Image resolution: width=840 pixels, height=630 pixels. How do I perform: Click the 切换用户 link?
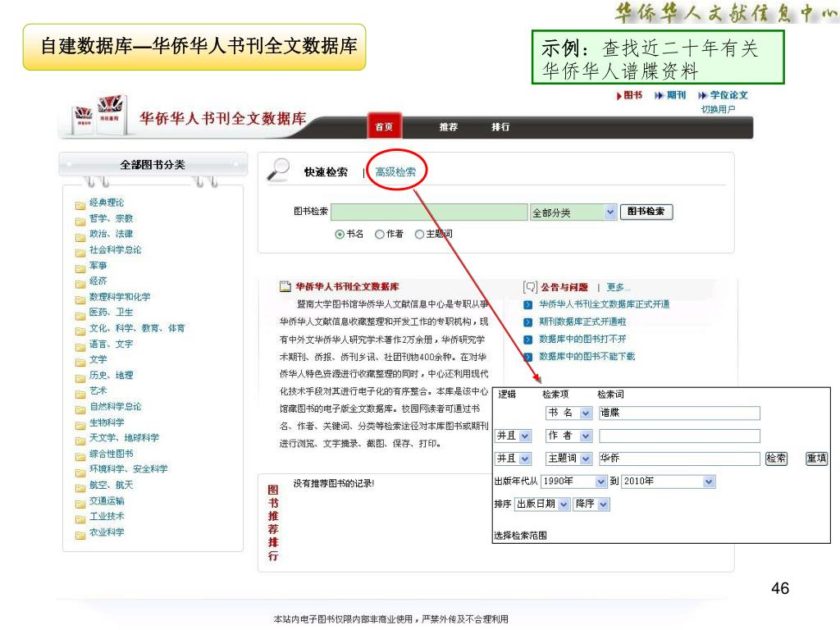coord(719,109)
